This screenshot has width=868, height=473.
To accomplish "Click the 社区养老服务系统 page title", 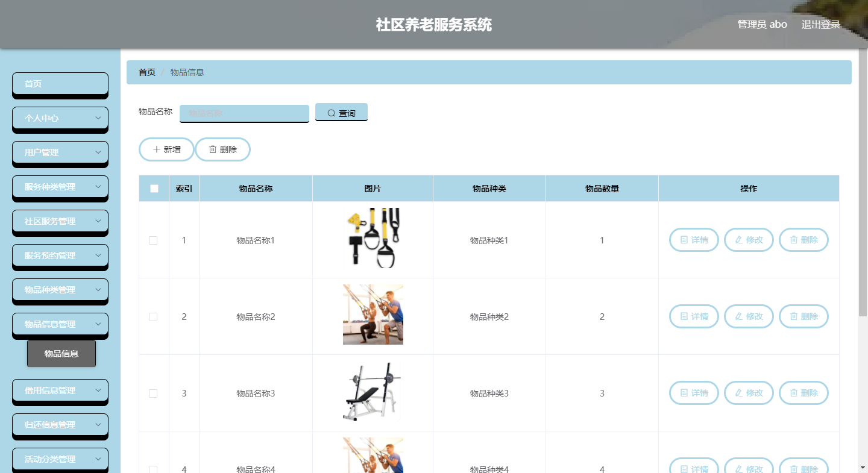I will 434,25.
